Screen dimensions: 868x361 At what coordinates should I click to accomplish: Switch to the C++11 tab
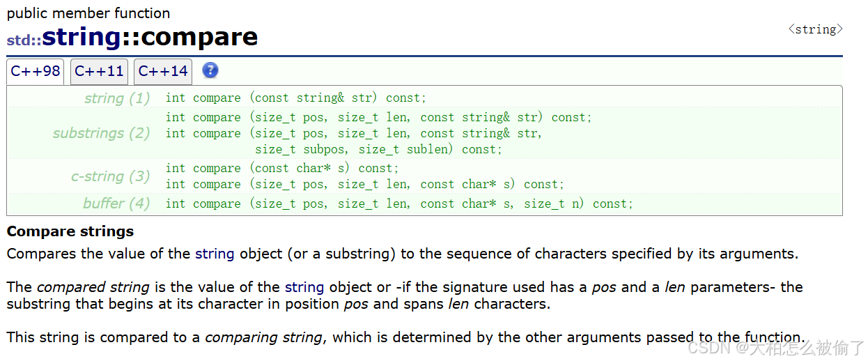[x=99, y=71]
